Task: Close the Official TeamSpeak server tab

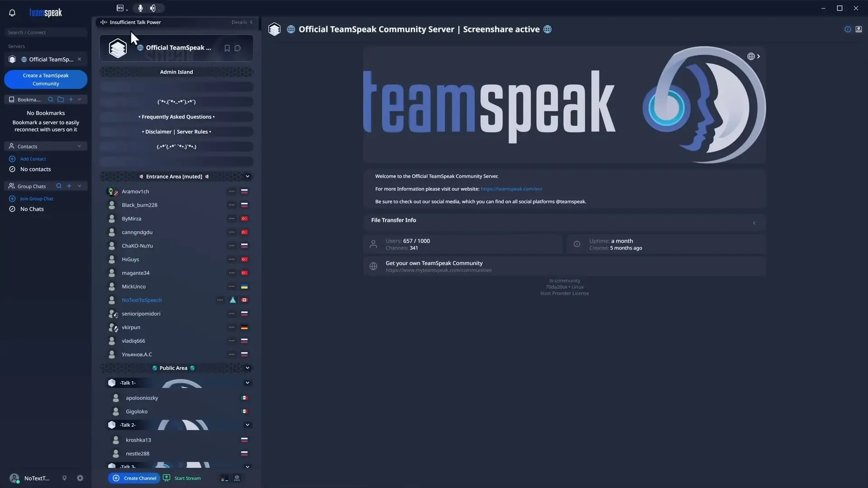Action: coord(80,59)
